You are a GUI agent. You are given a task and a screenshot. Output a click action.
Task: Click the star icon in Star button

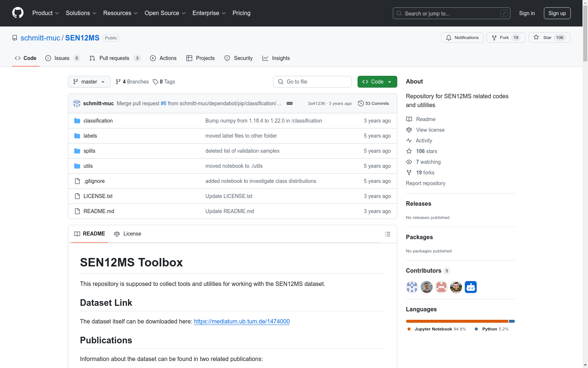(x=536, y=37)
